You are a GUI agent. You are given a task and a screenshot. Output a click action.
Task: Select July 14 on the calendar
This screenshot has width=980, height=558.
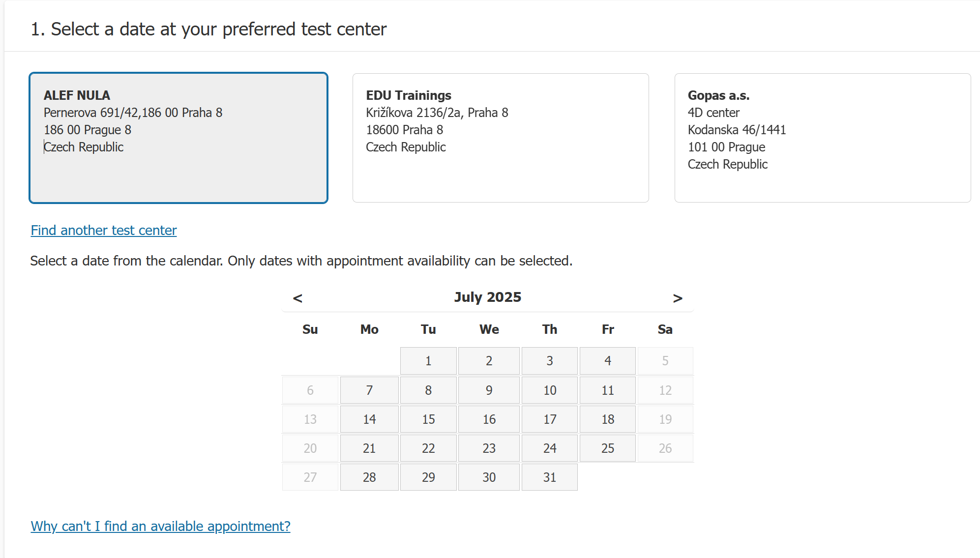point(369,419)
